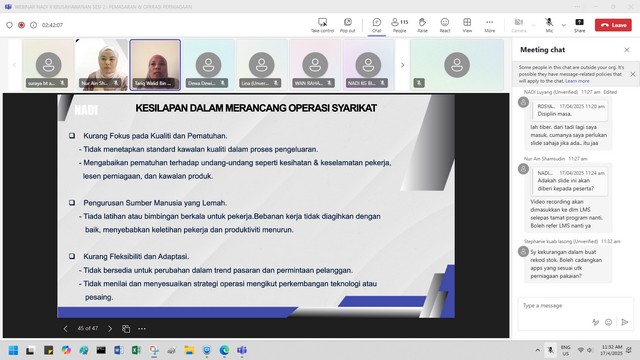Go back to the previous slide
Image resolution: width=640 pixels, height=360 pixels.
point(65,329)
